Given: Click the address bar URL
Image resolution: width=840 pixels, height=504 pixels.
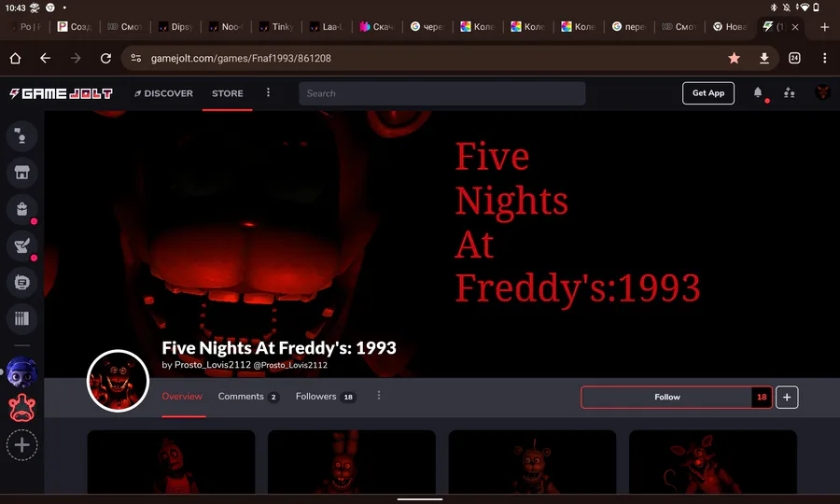Looking at the screenshot, I should (241, 59).
